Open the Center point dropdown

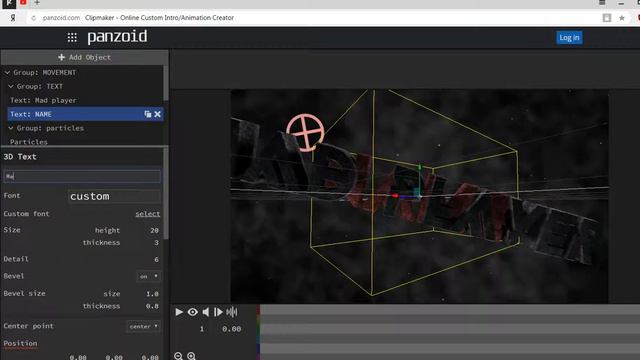(x=143, y=326)
